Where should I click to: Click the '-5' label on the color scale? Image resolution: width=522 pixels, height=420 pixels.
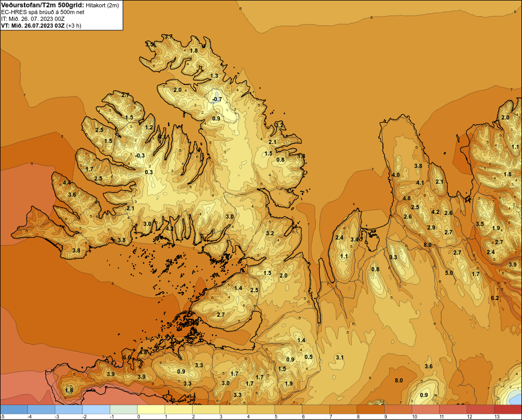pos(2,417)
